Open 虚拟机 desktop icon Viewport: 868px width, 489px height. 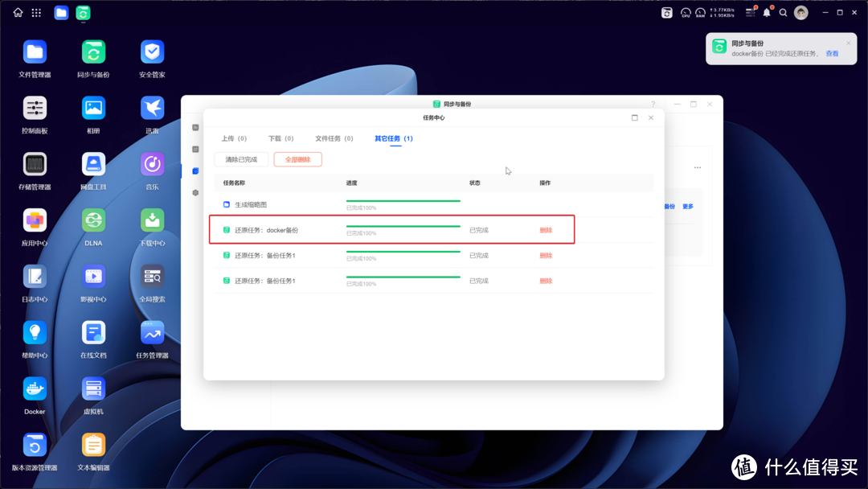pos(93,388)
